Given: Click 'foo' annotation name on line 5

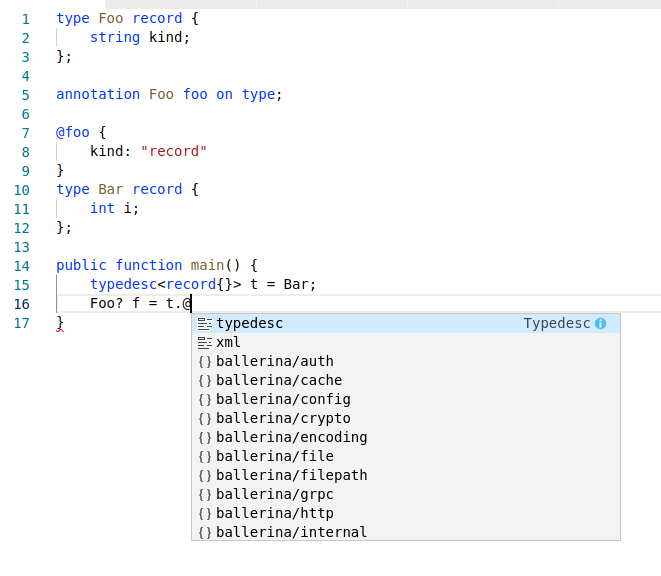Looking at the screenshot, I should pos(195,94).
